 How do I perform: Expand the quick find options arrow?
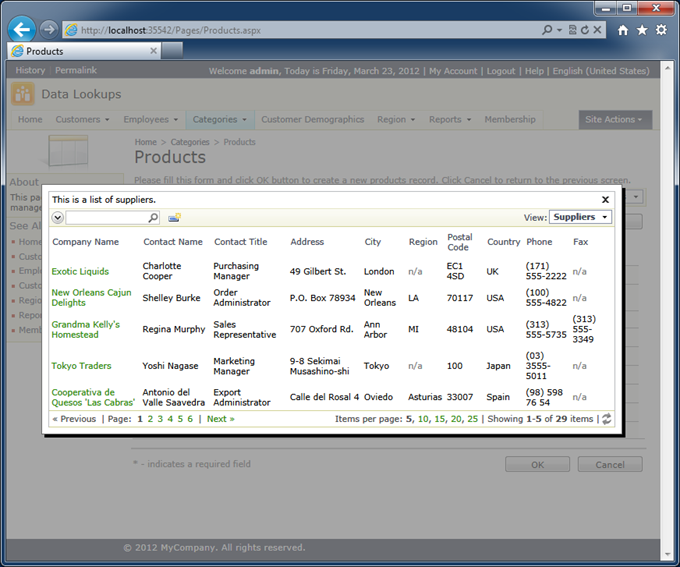point(57,217)
